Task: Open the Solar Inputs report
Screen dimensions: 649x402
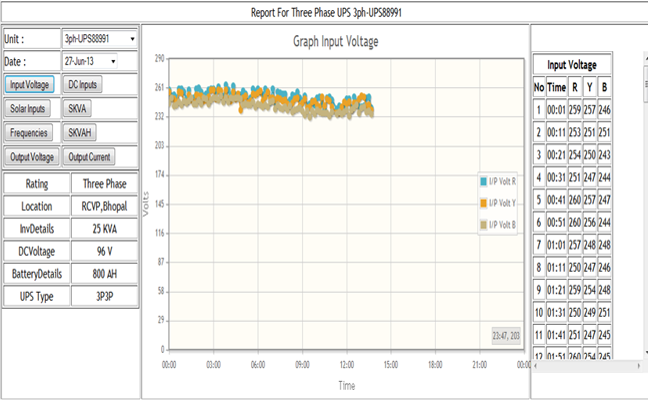Action: [x=29, y=108]
